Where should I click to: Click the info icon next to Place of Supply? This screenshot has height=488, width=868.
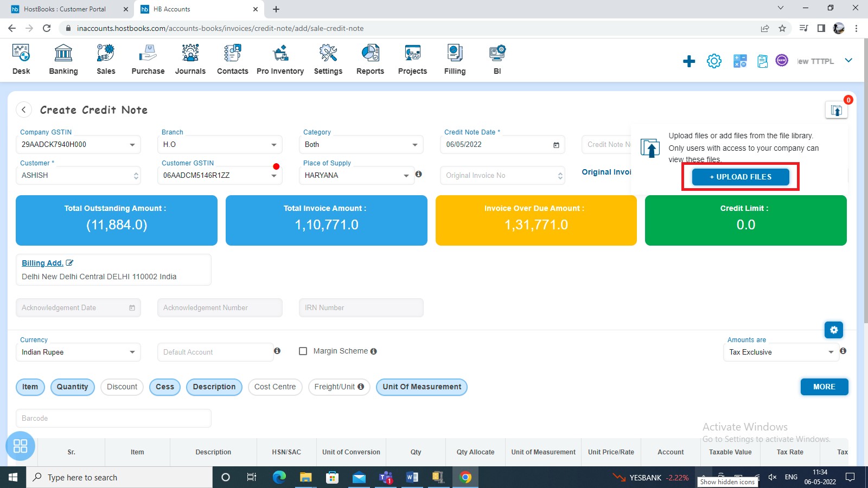[x=419, y=174]
